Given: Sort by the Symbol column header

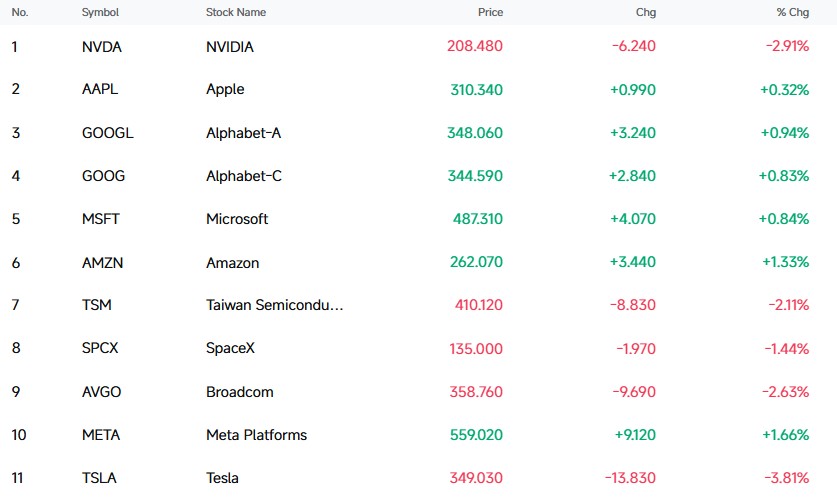Looking at the screenshot, I should click(x=100, y=12).
